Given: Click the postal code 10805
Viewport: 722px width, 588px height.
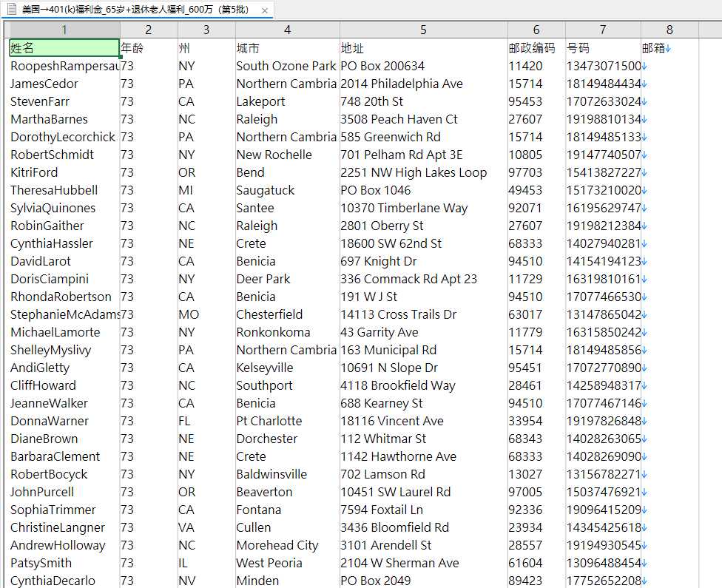Looking at the screenshot, I should [525, 155].
